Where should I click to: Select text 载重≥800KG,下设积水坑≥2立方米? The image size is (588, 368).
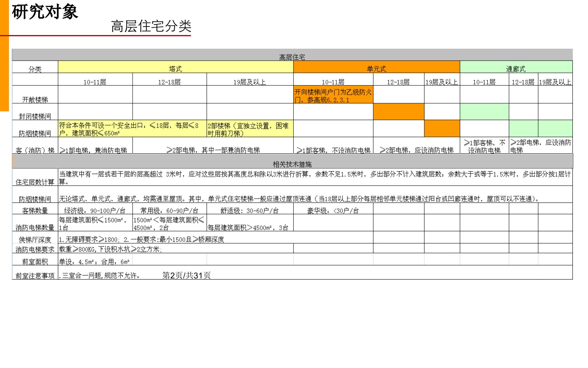click(110, 249)
